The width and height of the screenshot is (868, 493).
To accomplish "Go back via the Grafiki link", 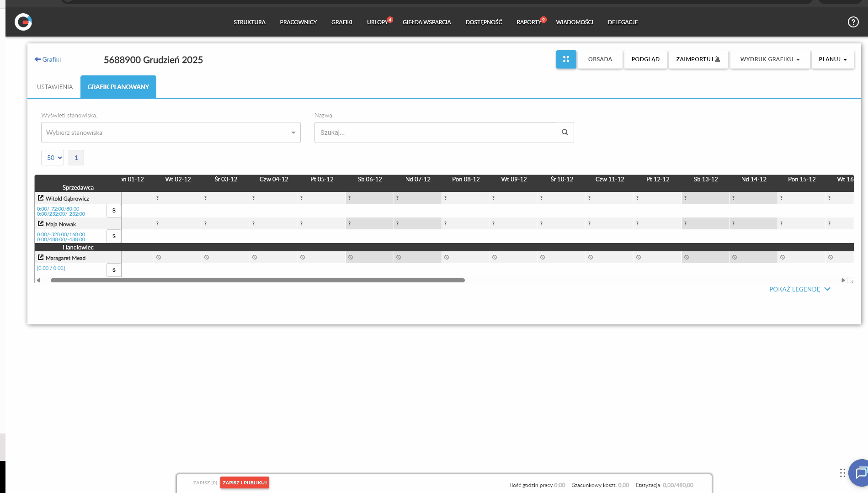I will click(48, 59).
